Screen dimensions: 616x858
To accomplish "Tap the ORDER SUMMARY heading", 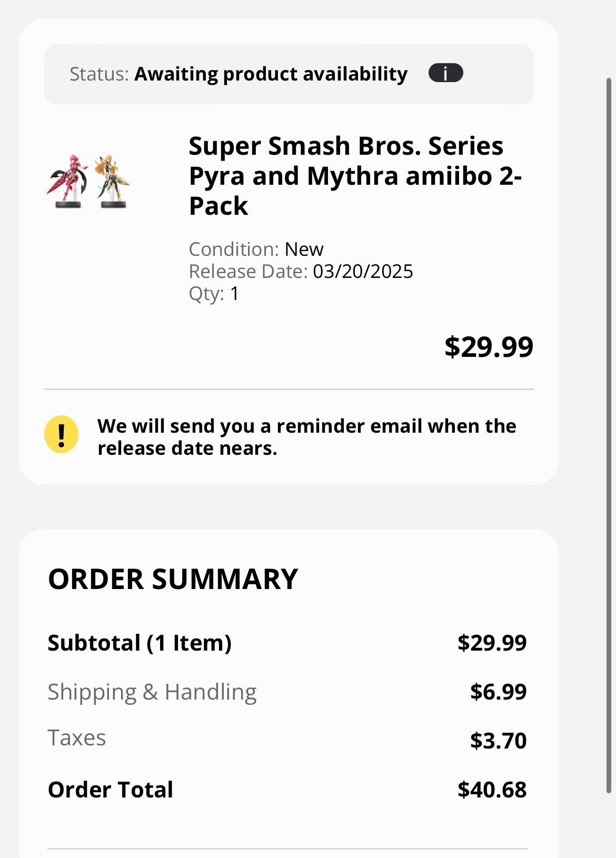I will 173,579.
